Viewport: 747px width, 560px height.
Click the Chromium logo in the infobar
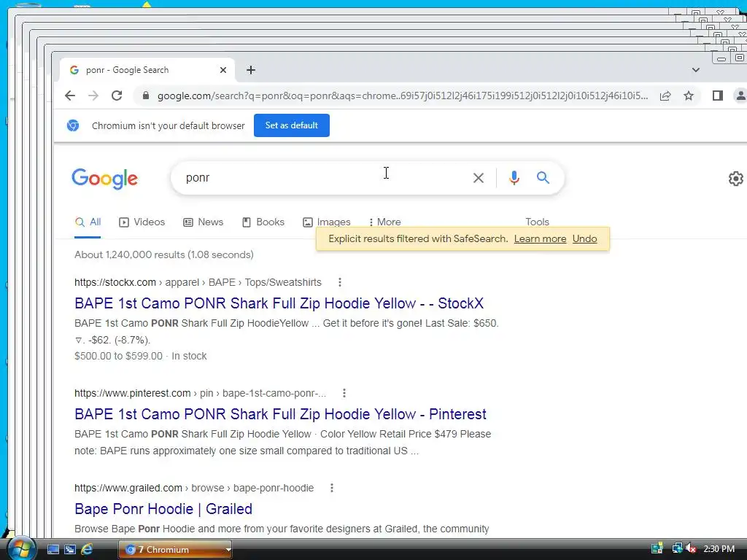point(73,125)
